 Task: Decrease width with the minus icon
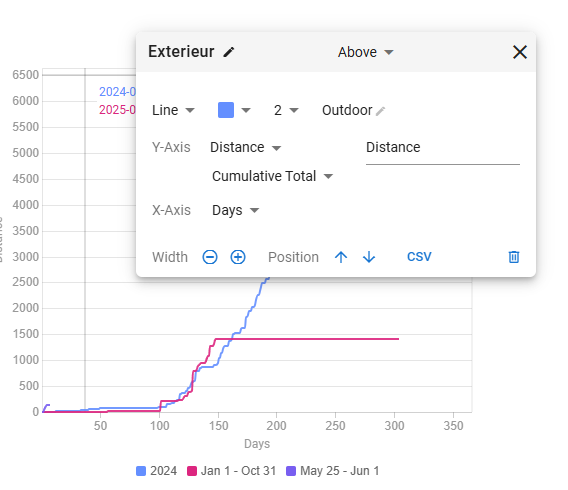210,257
